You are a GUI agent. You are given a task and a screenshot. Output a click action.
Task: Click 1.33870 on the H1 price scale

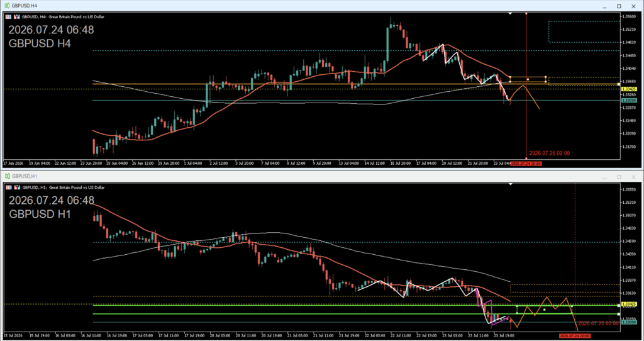tap(628, 280)
